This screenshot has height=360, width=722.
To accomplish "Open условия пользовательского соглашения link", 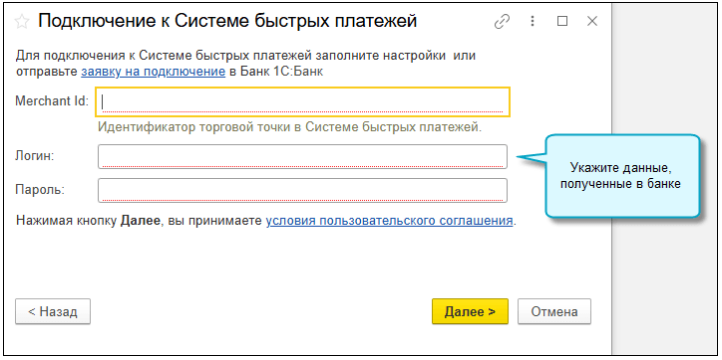I will [389, 221].
